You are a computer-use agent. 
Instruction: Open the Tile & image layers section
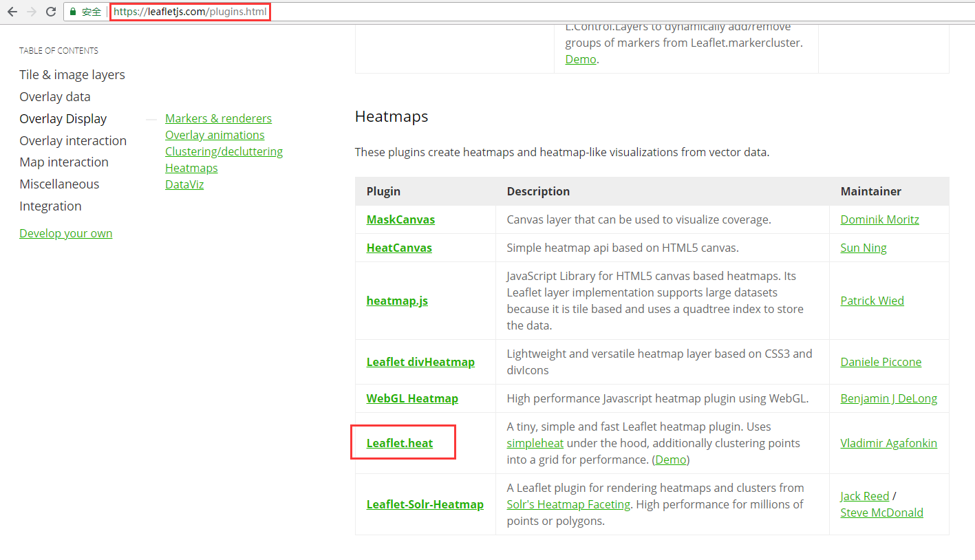72,75
